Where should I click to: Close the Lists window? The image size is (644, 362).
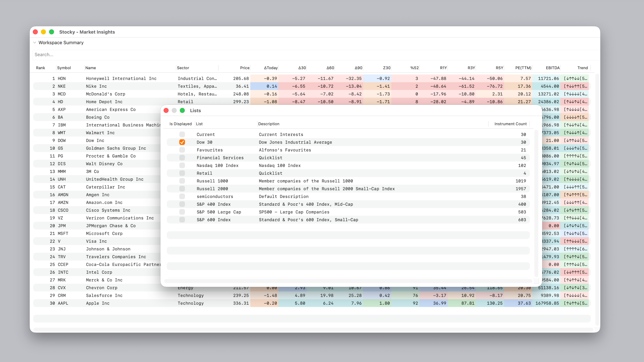click(x=166, y=110)
